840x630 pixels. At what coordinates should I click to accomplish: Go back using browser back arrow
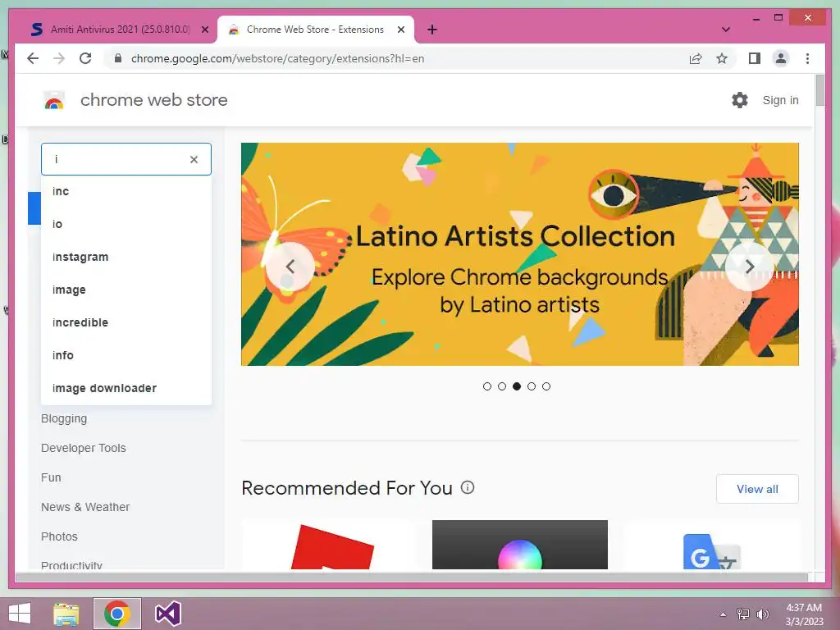[33, 58]
